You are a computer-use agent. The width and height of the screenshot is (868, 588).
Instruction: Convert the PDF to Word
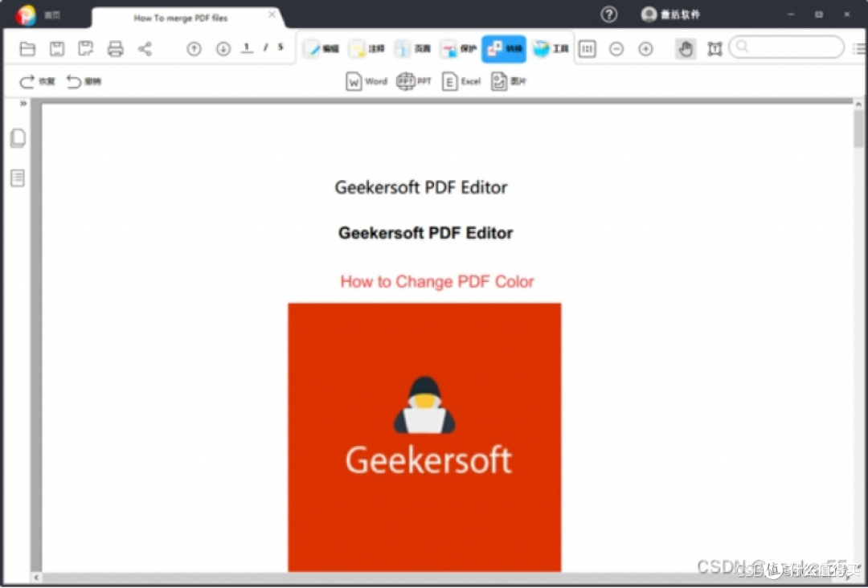366,80
